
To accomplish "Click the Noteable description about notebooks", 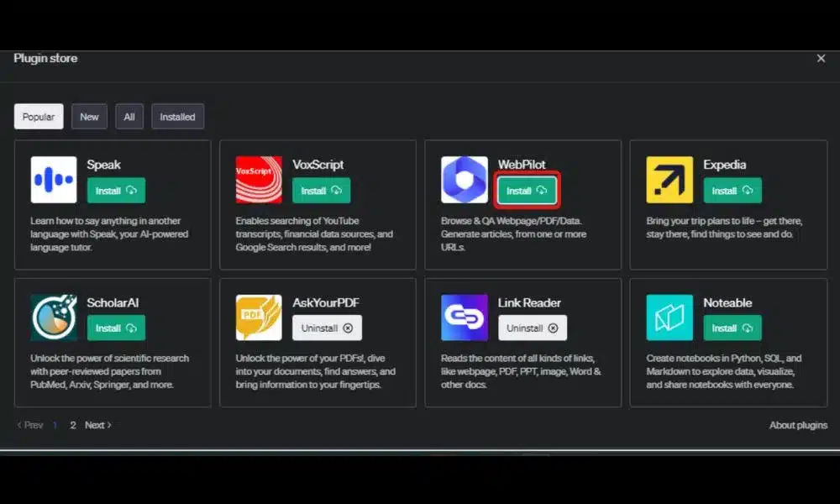I will tap(724, 371).
